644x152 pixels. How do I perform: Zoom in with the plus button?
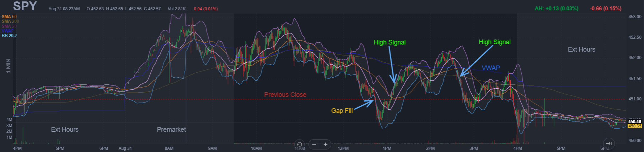pyautogui.click(x=325, y=144)
